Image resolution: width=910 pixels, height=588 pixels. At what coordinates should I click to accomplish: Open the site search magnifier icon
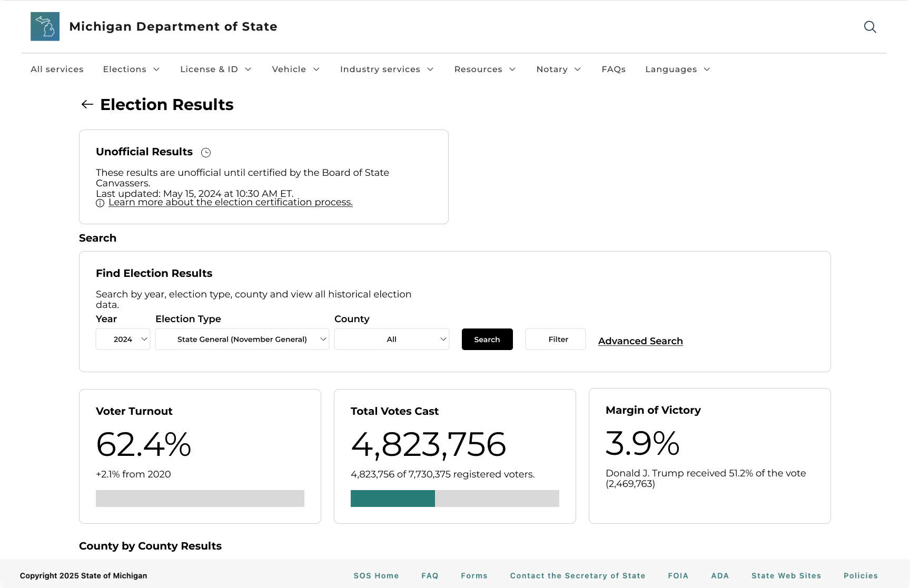point(870,27)
